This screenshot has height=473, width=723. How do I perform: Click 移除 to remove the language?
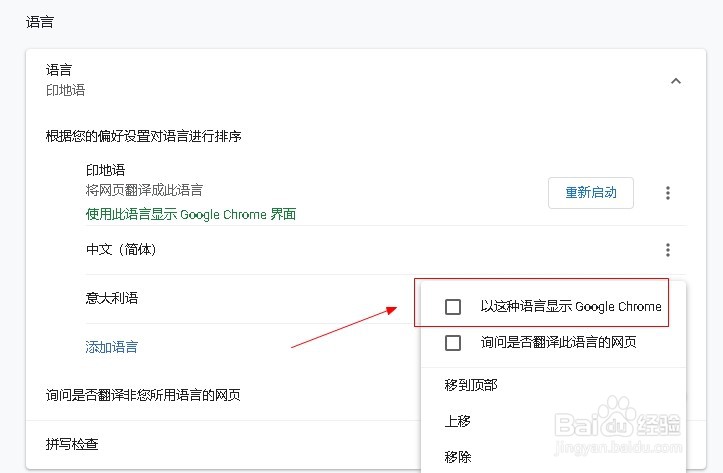(x=458, y=457)
